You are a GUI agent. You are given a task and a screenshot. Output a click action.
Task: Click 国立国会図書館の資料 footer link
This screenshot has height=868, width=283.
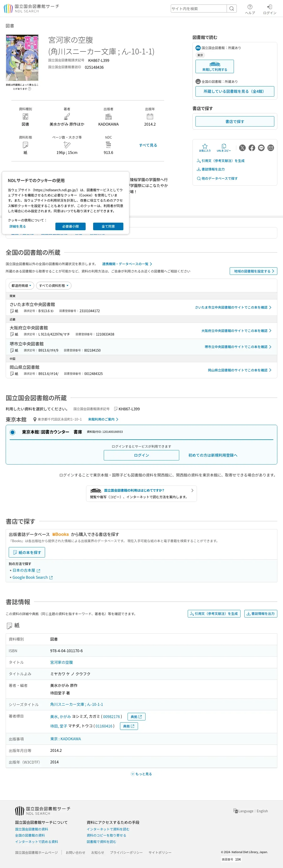pos(32,829)
